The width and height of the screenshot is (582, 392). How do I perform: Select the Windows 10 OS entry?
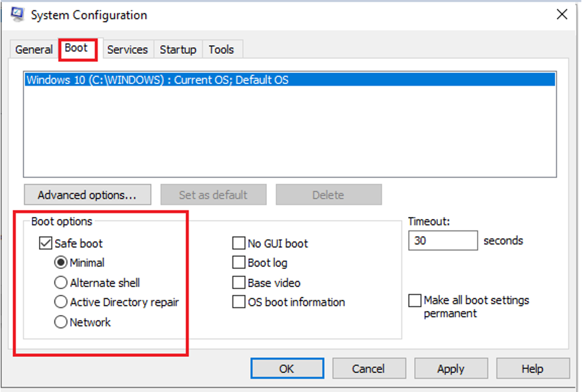click(290, 79)
